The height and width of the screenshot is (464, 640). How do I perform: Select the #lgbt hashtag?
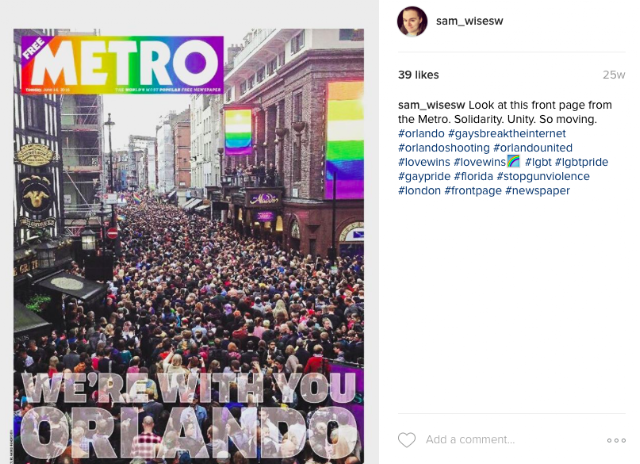click(x=538, y=162)
